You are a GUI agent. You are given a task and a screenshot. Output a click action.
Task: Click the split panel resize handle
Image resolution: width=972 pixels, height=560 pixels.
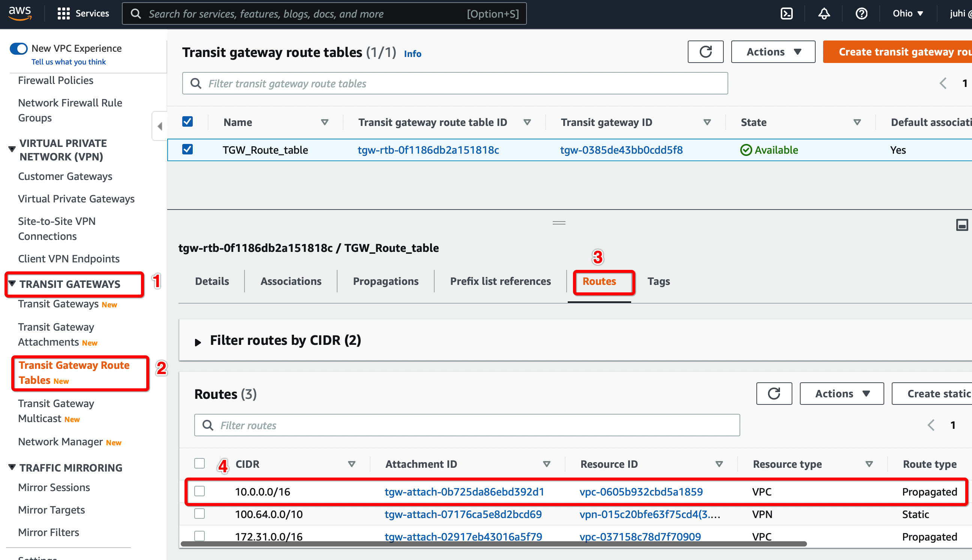coord(559,222)
